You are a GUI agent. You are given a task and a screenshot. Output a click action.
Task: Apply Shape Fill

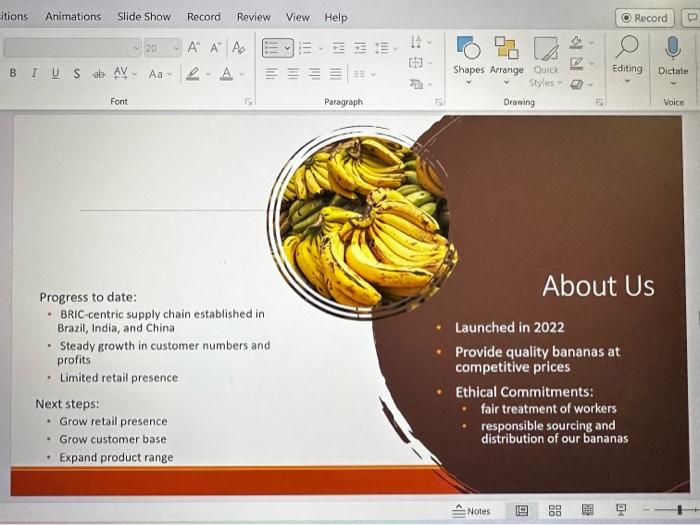click(576, 42)
